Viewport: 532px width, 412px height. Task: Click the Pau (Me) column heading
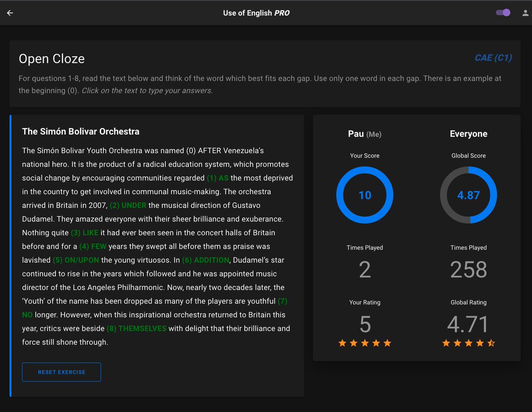(x=365, y=134)
